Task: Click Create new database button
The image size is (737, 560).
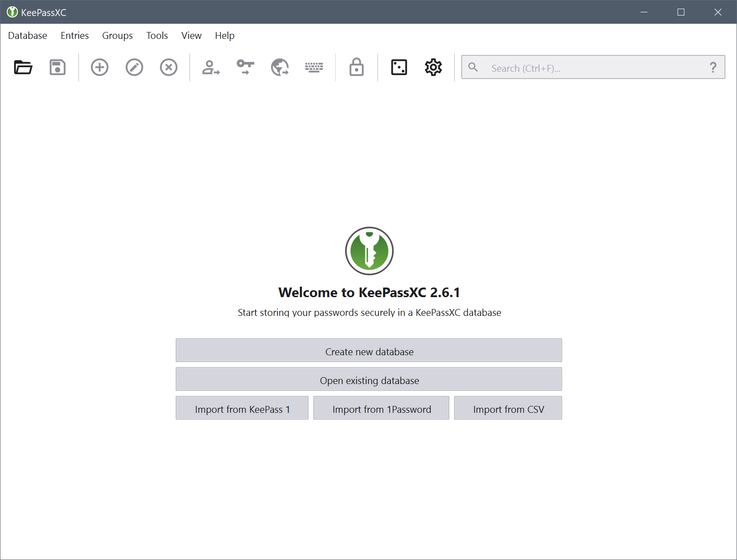Action: 369,351
